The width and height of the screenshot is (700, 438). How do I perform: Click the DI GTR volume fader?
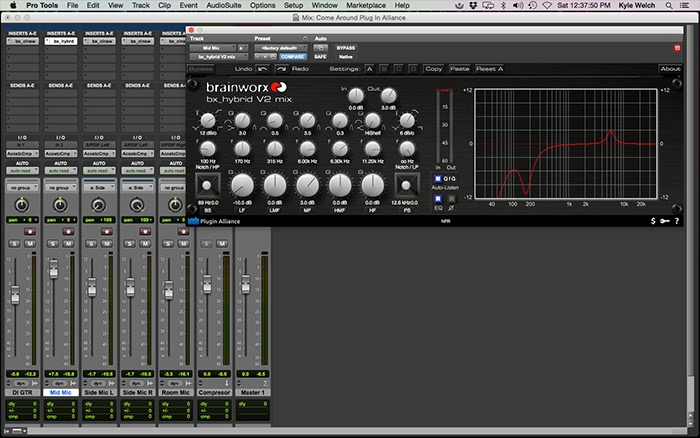pos(15,295)
